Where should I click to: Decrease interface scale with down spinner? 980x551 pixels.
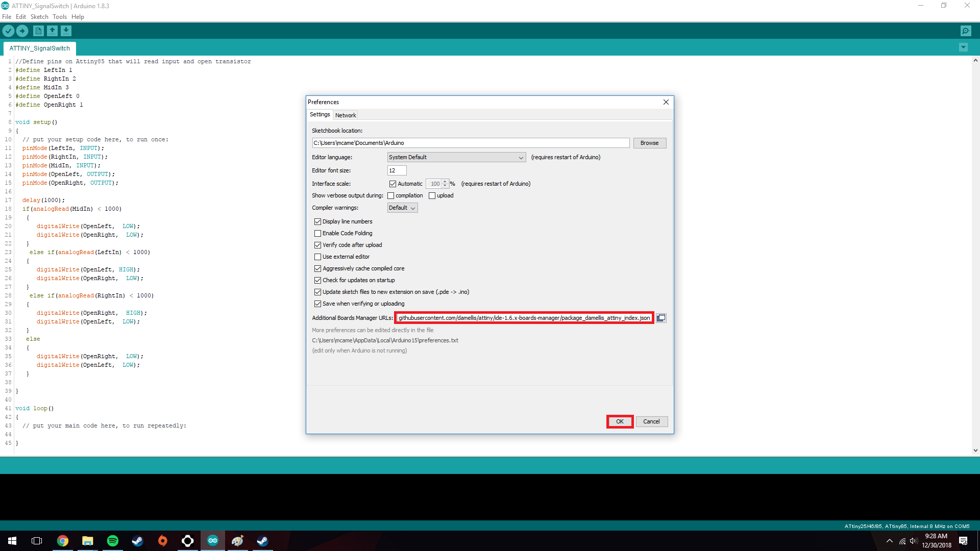[x=445, y=186]
